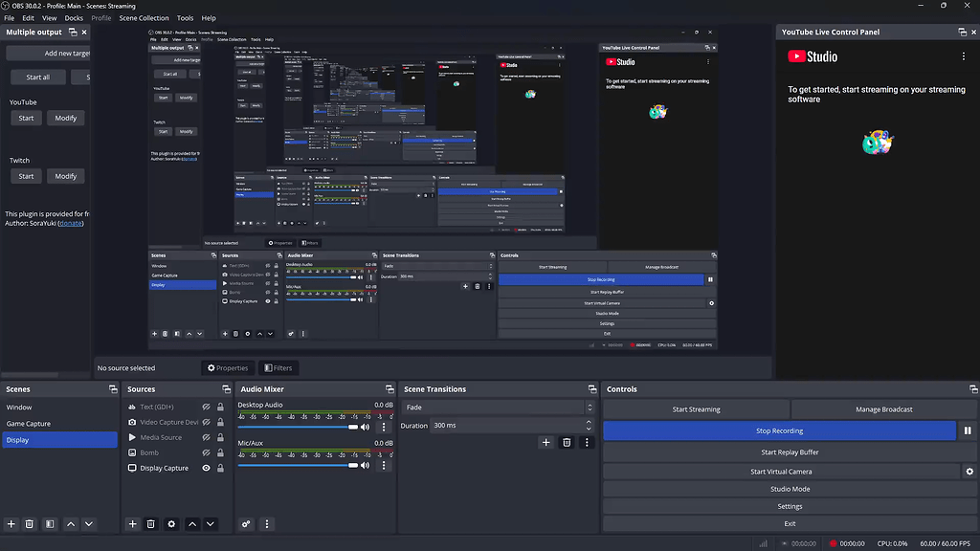
Task: Open advanced audio properties gears icon
Action: (x=246, y=524)
